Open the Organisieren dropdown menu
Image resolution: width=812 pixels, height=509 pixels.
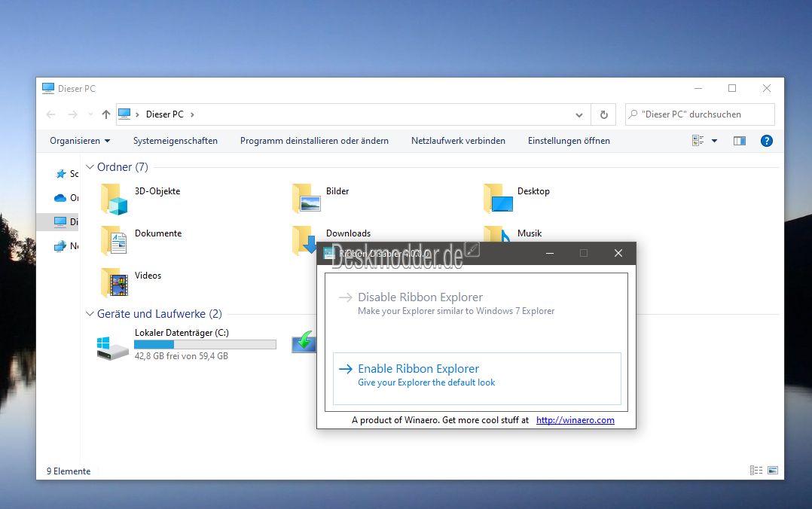(80, 141)
